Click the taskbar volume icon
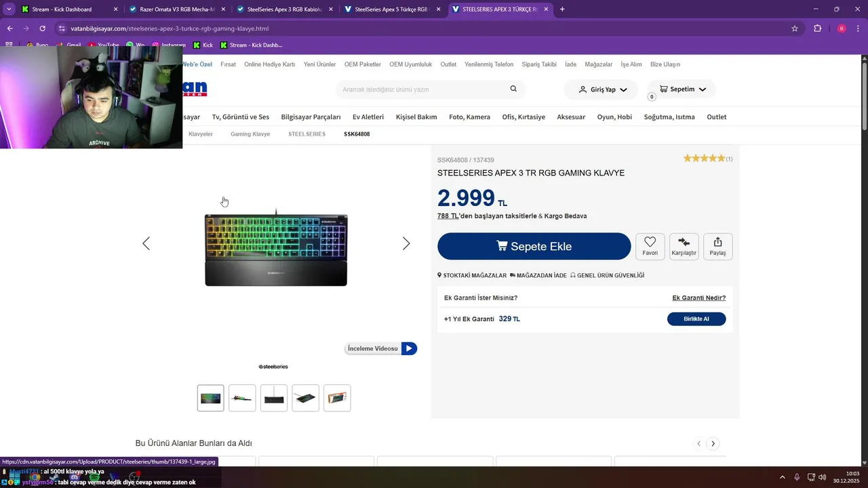Image resolution: width=868 pixels, height=488 pixels. (822, 477)
